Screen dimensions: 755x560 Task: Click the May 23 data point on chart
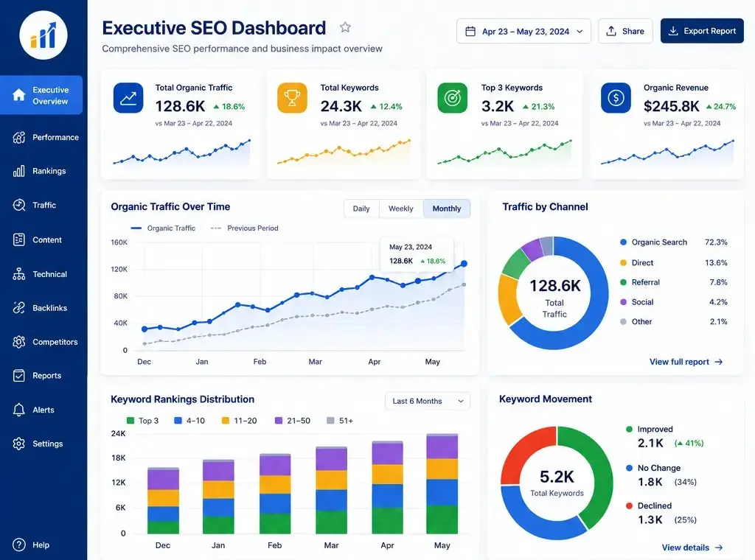(465, 264)
